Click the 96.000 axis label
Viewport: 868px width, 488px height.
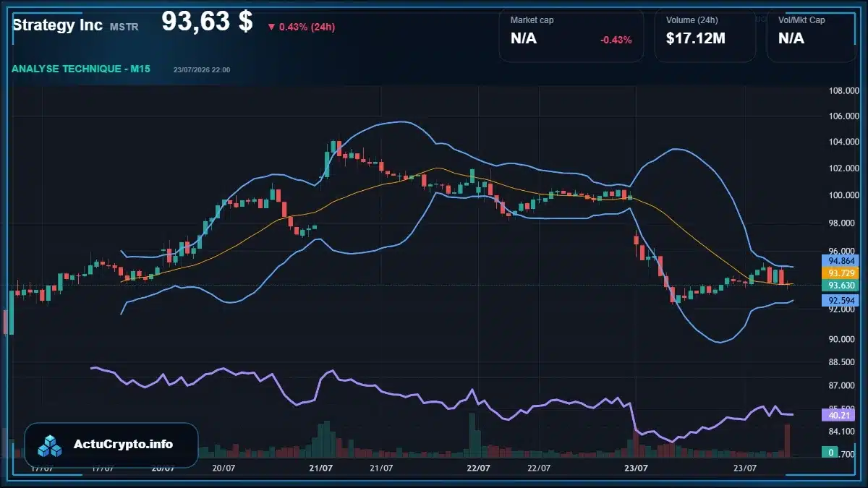pyautogui.click(x=843, y=250)
